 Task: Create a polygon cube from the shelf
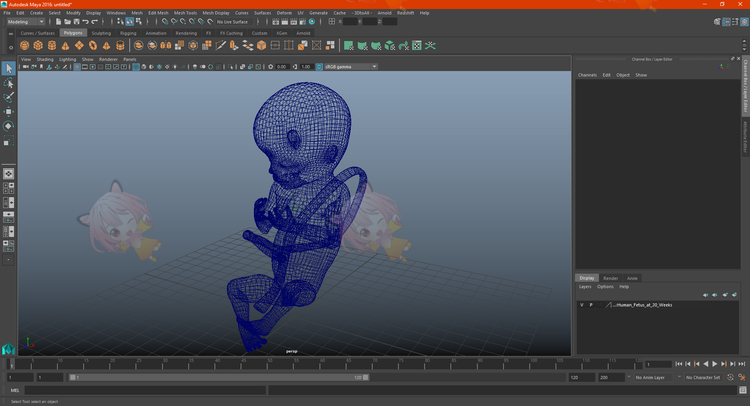pyautogui.click(x=38, y=45)
